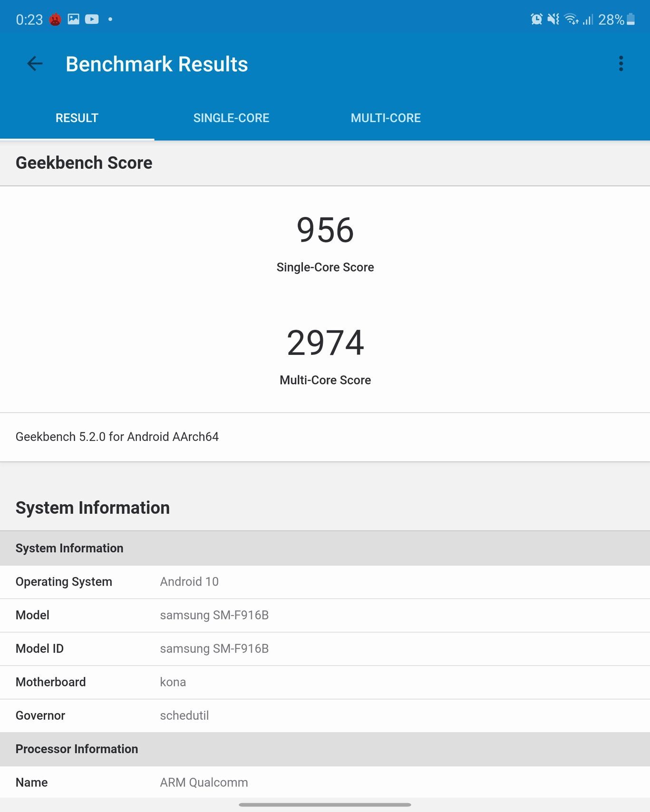Tap the Geekbench 5.2.0 version row
This screenshot has height=812, width=650.
click(325, 437)
